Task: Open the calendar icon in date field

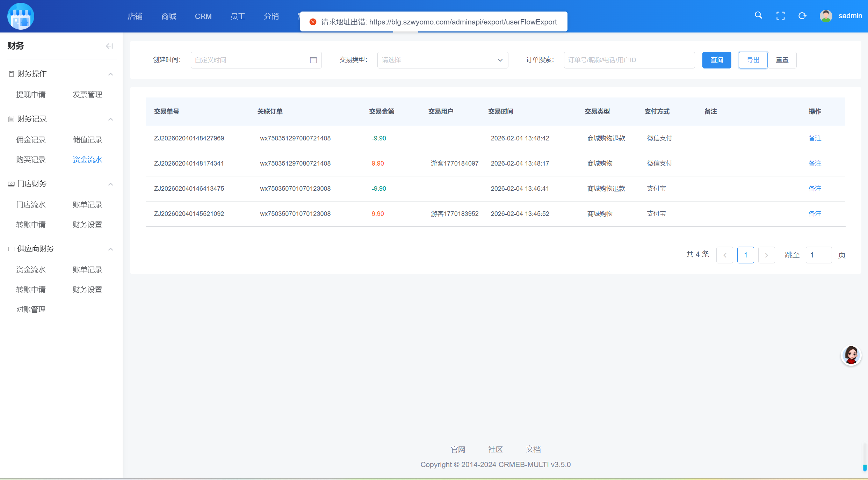Action: point(313,60)
